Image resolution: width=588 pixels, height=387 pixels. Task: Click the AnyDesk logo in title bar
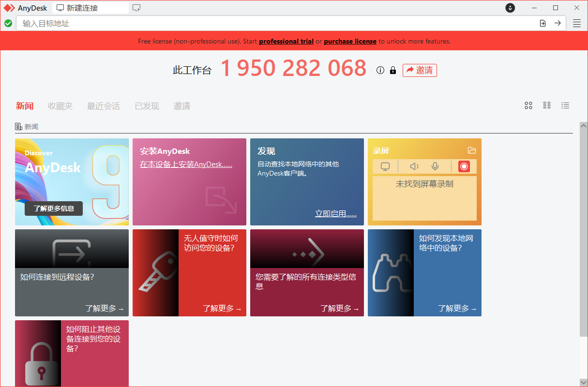click(x=9, y=8)
